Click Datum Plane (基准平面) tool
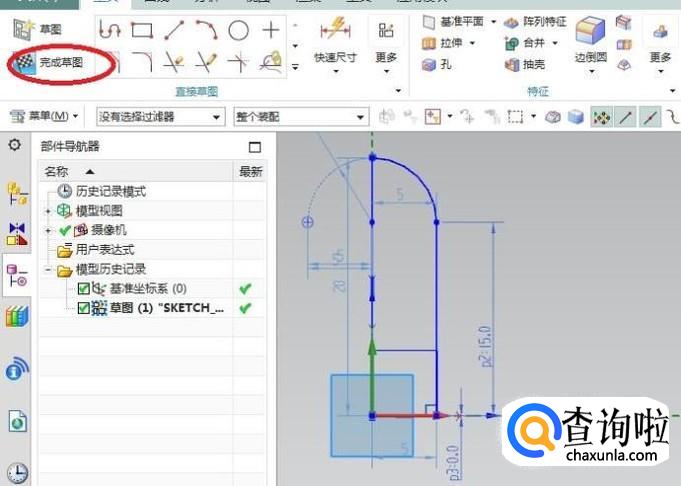 click(x=454, y=22)
